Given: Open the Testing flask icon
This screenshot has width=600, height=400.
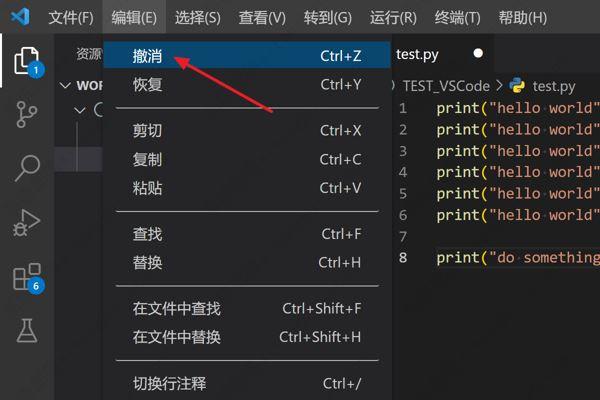Looking at the screenshot, I should [x=26, y=330].
